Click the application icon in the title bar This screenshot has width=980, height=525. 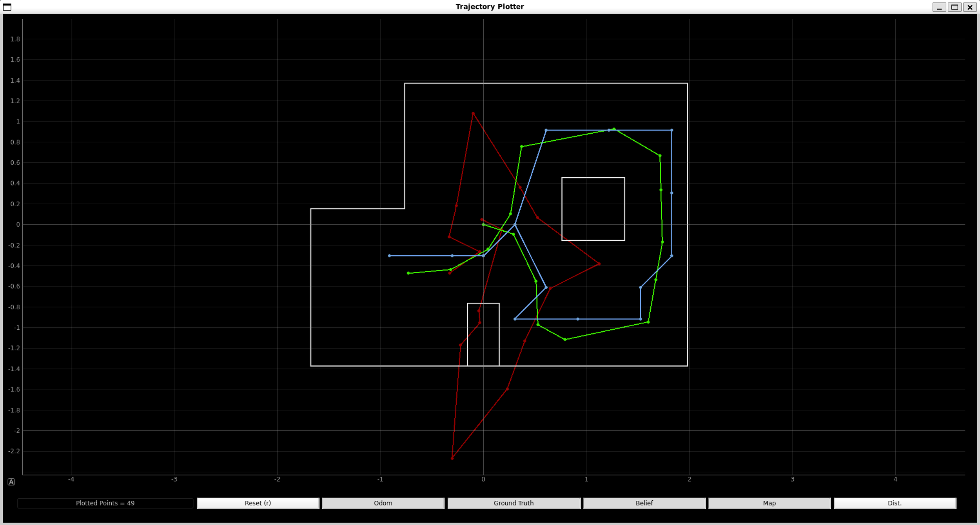click(x=7, y=7)
